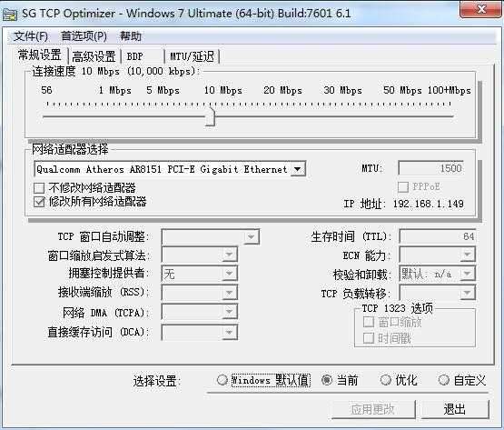
Task: Click the 1 Mbps speed label
Action: (x=114, y=90)
